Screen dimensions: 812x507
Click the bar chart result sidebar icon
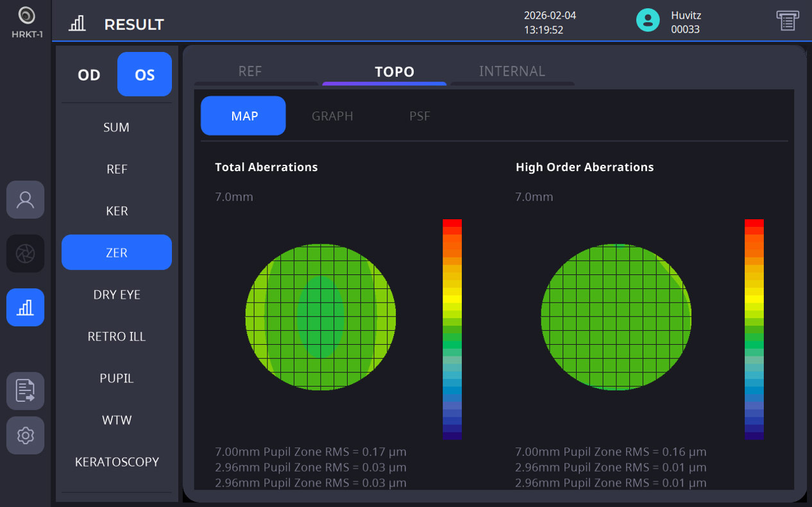[25, 308]
